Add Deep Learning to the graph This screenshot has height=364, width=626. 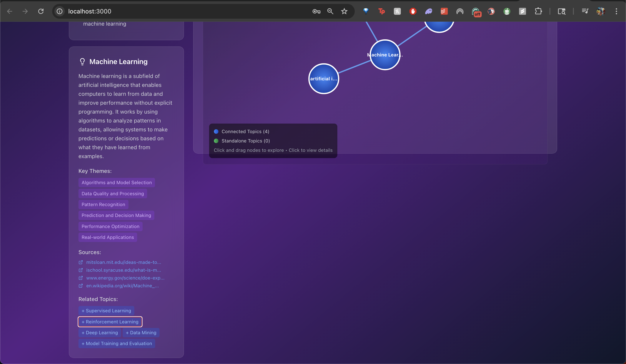coord(100,333)
